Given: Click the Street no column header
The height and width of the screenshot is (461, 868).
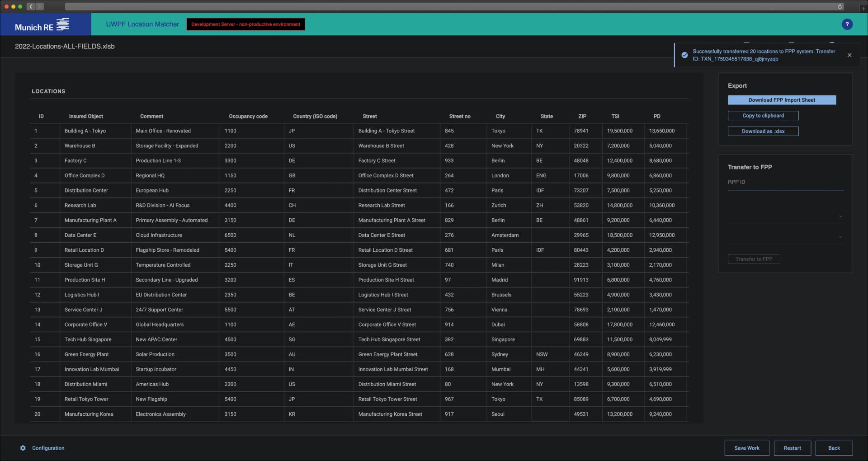Looking at the screenshot, I should pos(460,116).
